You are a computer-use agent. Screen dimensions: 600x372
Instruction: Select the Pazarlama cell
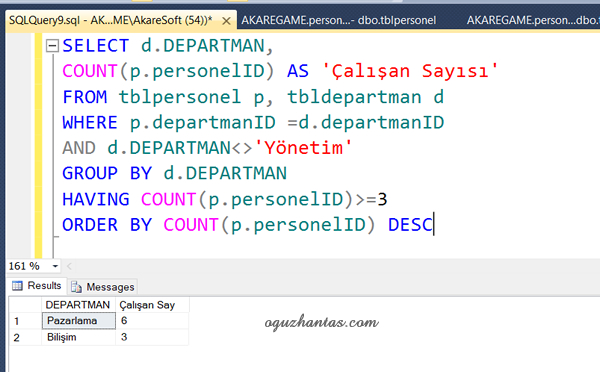tap(78, 321)
